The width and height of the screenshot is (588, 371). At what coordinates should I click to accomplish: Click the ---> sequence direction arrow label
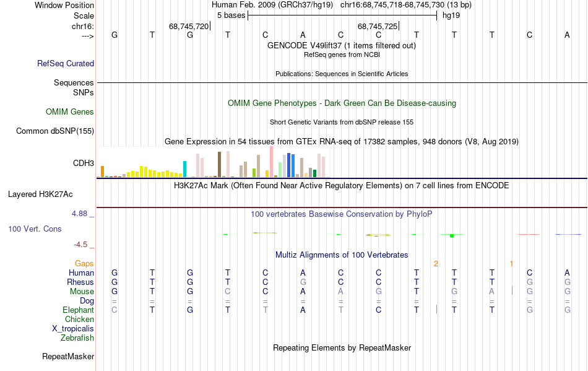coord(87,37)
